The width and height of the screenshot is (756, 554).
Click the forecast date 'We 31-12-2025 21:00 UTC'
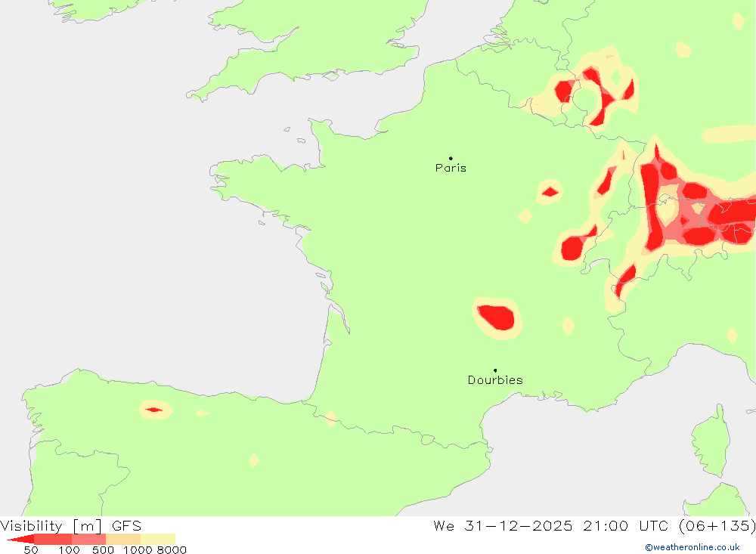point(553,525)
